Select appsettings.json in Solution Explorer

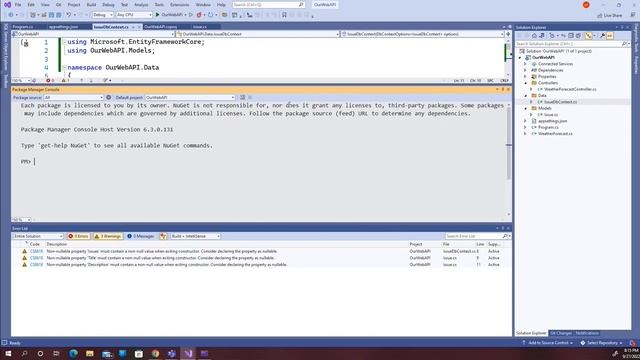(552, 121)
